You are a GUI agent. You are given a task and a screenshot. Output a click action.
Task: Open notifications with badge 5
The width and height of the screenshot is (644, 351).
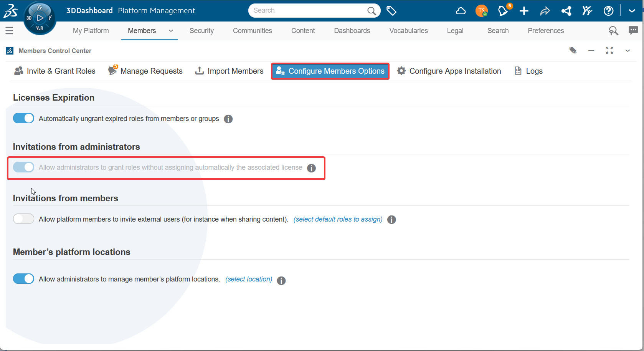point(504,10)
